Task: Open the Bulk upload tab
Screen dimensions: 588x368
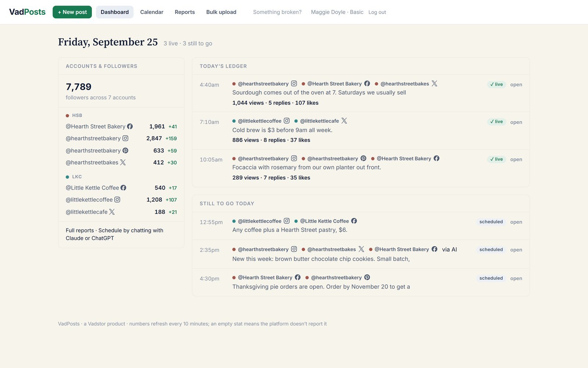Action: point(221,12)
